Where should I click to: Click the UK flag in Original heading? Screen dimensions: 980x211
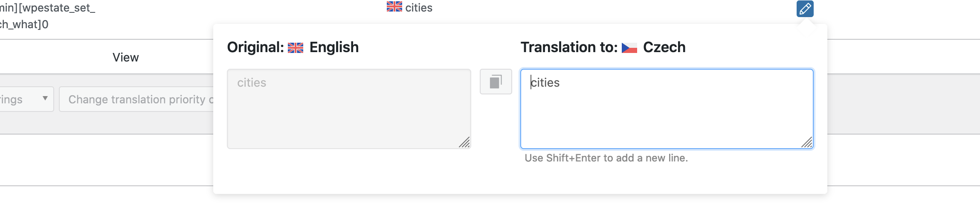click(296, 47)
